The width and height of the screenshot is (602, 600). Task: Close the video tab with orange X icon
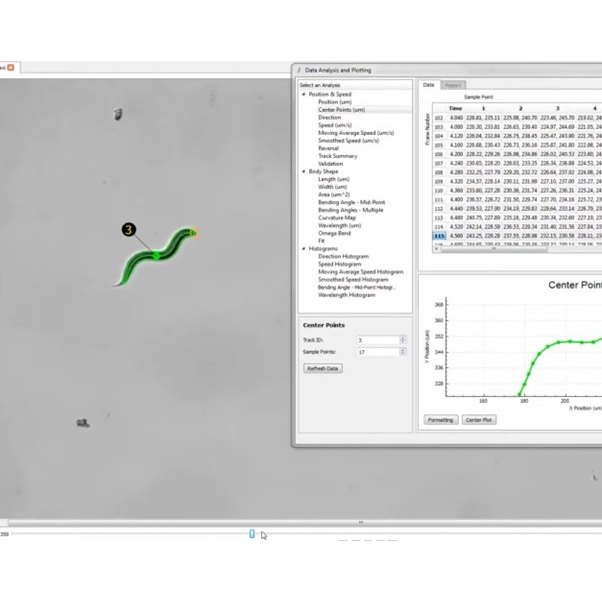click(11, 67)
